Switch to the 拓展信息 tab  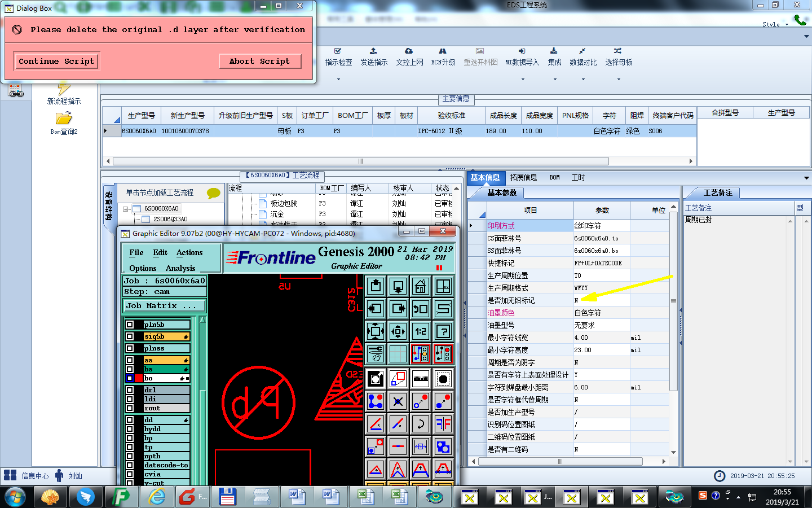(523, 177)
